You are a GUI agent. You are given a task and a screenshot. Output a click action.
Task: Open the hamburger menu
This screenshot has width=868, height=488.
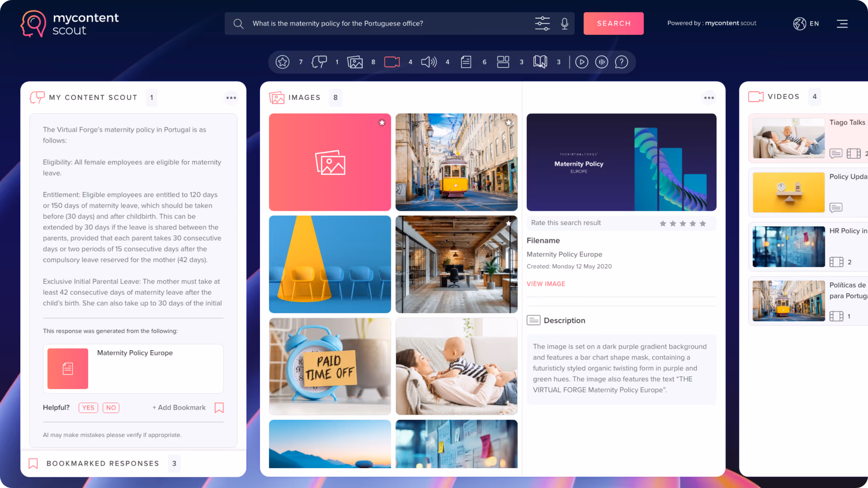coord(842,24)
